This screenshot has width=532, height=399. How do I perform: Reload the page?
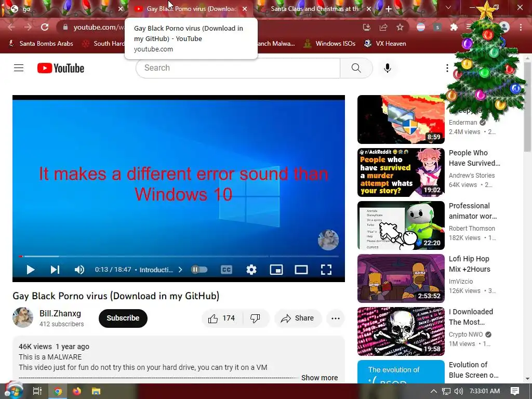[45, 27]
